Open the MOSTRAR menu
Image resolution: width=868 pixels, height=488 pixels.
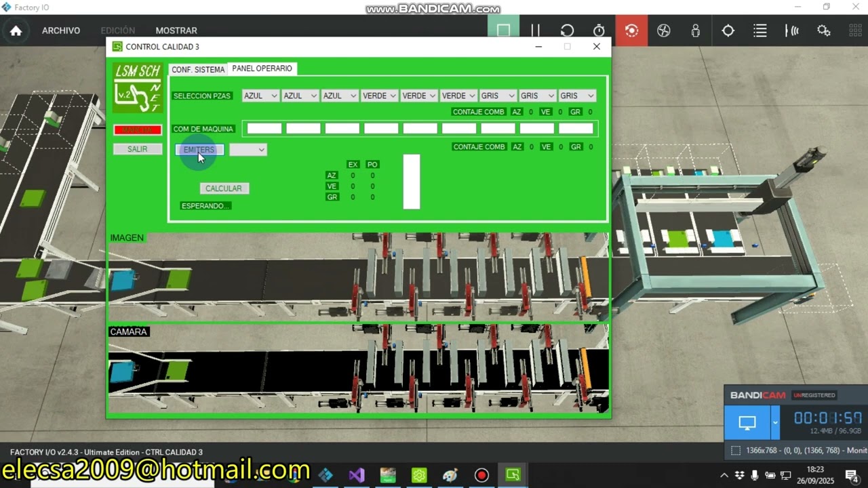(176, 30)
